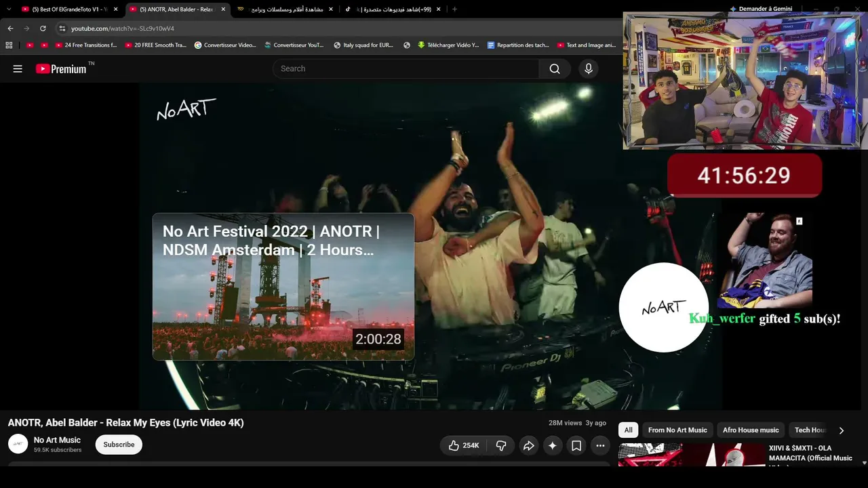Screen dimensions: 868x488
Task: Click the 59.5K subscribers text
Action: click(x=58, y=450)
